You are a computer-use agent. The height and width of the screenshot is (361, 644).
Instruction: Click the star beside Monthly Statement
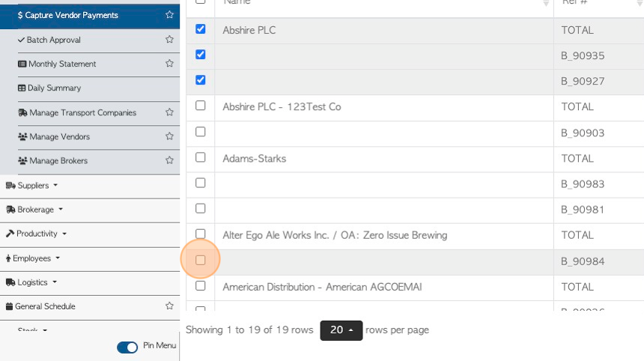169,63
